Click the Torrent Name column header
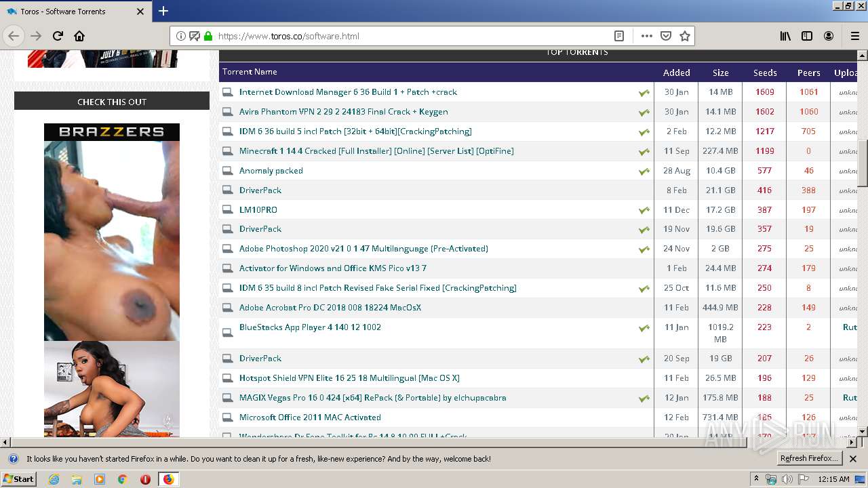Viewport: 868px width, 488px height. [x=250, y=72]
